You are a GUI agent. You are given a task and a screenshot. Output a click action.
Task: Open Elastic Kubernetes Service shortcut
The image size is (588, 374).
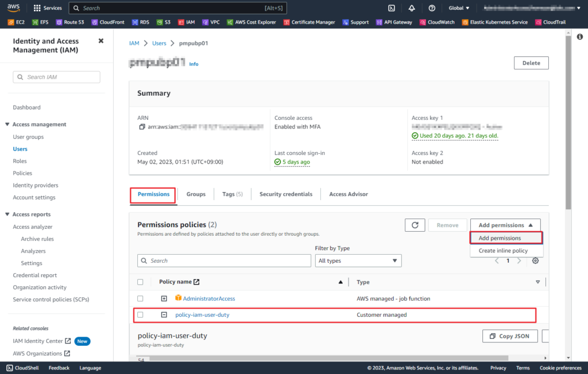(495, 22)
